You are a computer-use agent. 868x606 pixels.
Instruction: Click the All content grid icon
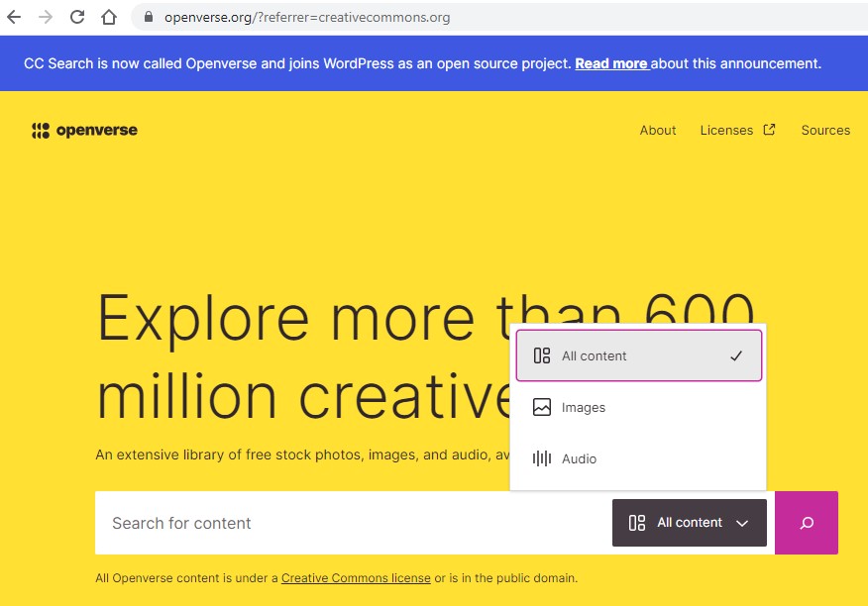[540, 355]
